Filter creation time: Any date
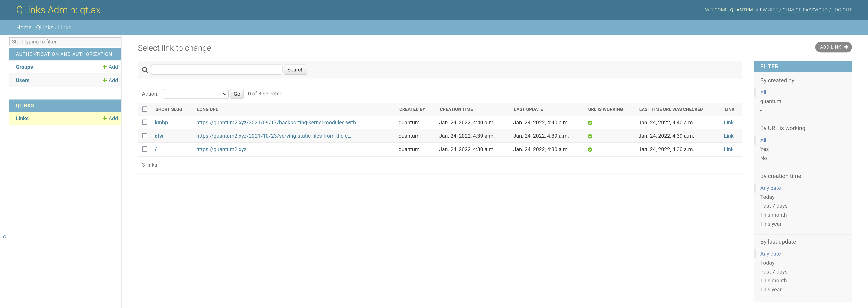 770,188
